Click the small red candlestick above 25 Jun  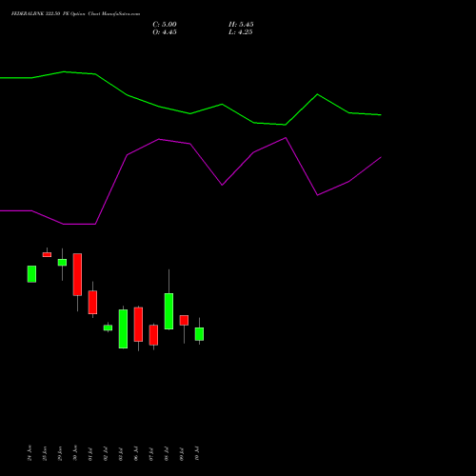pyautogui.click(x=47, y=254)
